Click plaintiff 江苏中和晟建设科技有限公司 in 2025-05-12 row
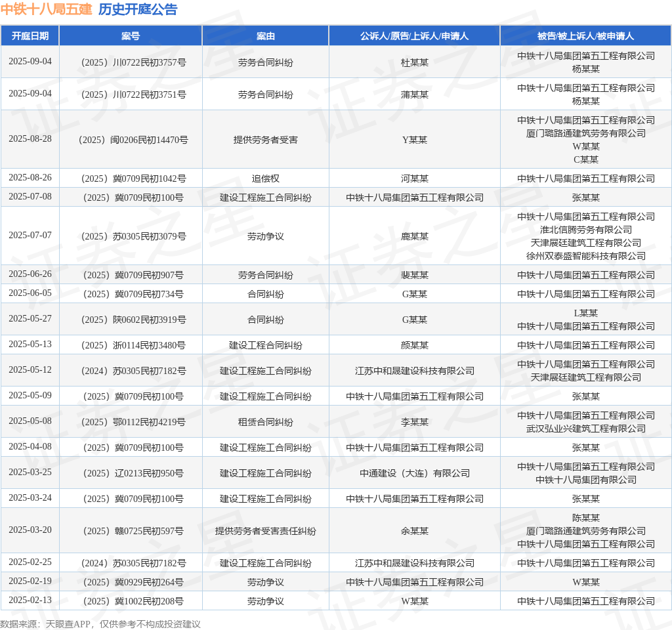672x630 pixels. click(x=415, y=371)
